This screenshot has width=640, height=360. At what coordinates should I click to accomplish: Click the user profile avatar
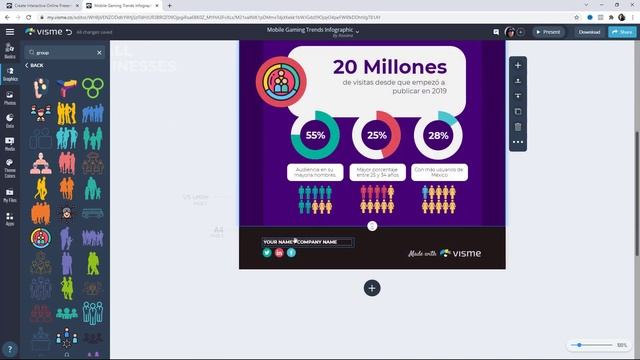[x=509, y=32]
